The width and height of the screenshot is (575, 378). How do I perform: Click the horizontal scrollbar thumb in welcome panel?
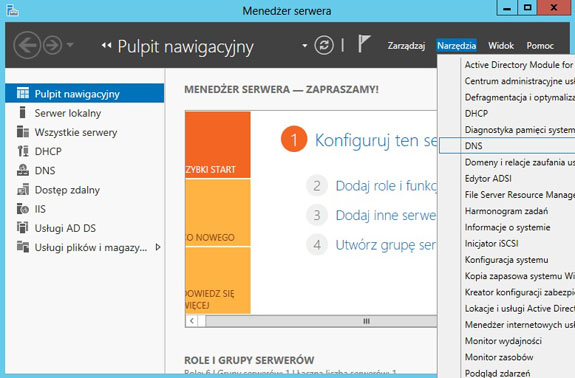point(321,321)
